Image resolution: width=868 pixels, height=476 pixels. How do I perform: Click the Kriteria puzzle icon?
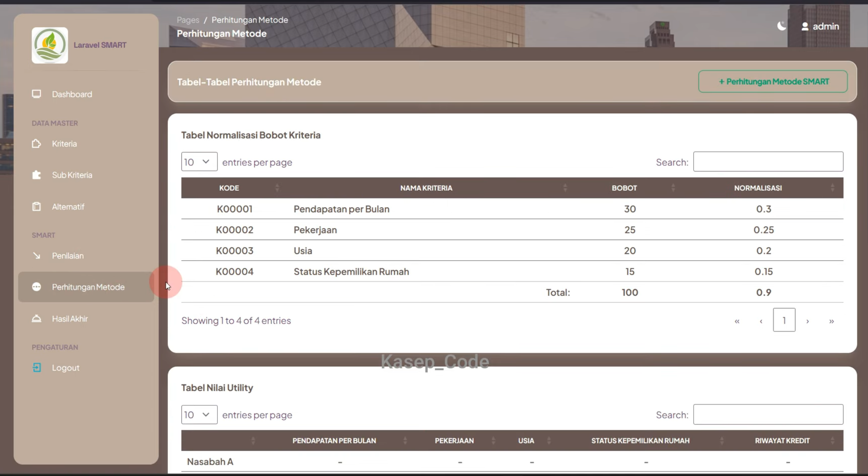(36, 144)
